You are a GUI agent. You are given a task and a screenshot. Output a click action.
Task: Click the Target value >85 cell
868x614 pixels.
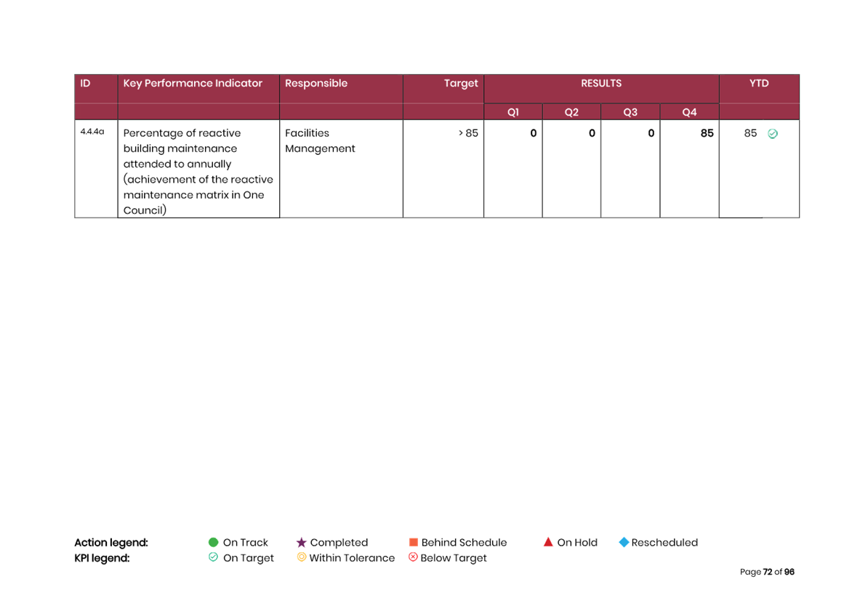[x=468, y=133]
